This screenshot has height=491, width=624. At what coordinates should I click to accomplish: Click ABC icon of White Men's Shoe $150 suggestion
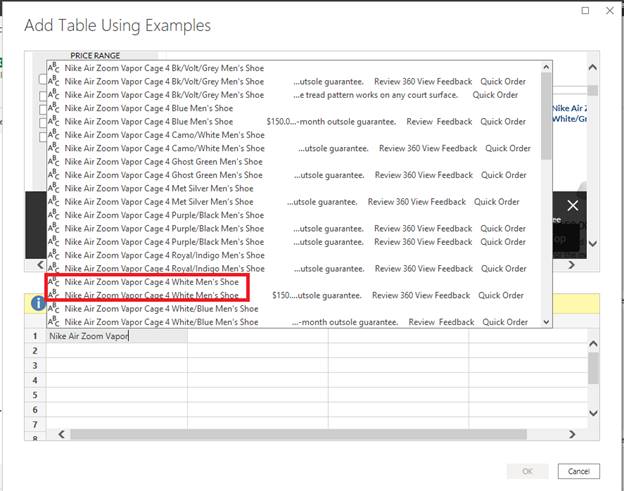coord(53,295)
